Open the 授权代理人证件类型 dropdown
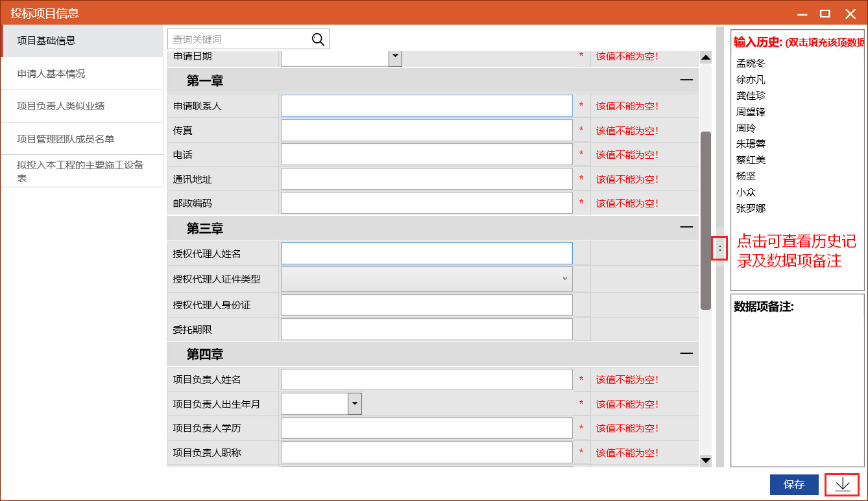 [x=564, y=279]
